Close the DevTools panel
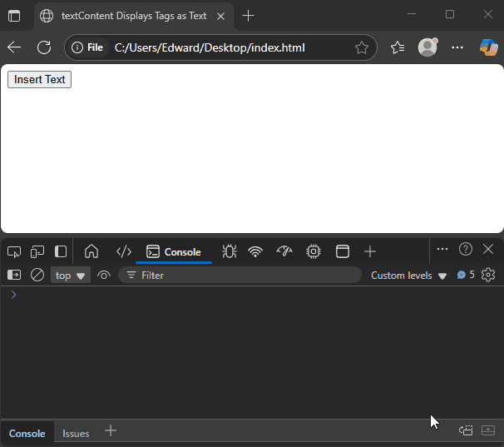Viewport: 504px width, 447px height. pyautogui.click(x=488, y=249)
